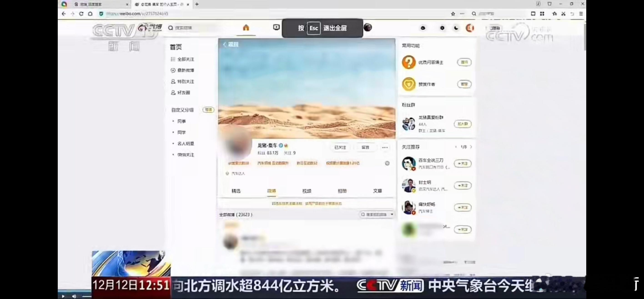The height and width of the screenshot is (299, 644).
Task: Select the Weibo home icon in top navigation
Action: (246, 28)
